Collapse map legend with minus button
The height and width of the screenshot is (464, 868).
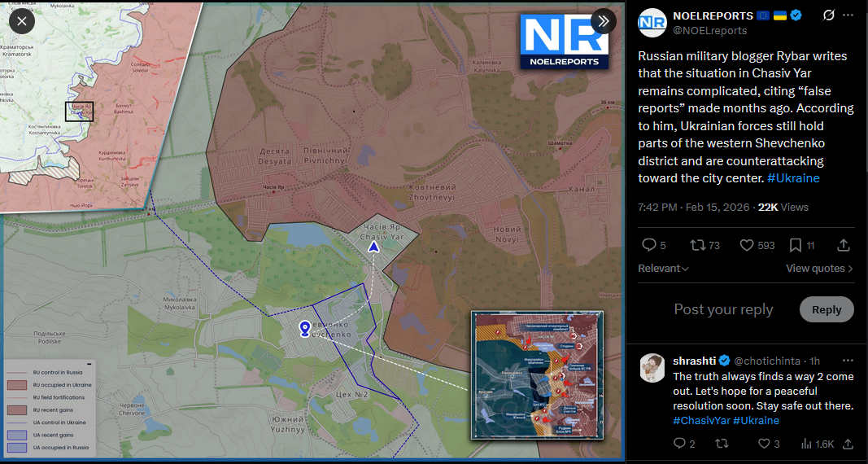point(89,365)
